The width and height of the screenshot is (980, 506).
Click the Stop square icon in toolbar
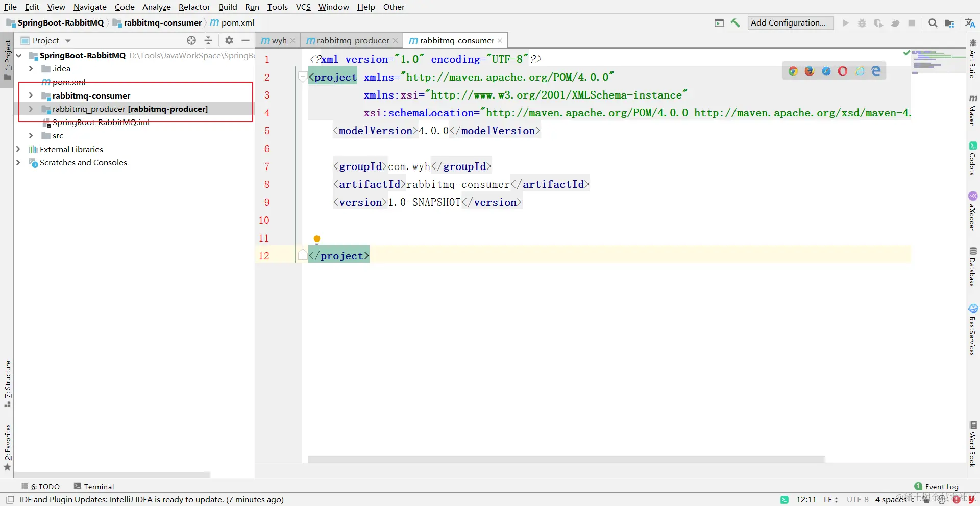pos(912,23)
